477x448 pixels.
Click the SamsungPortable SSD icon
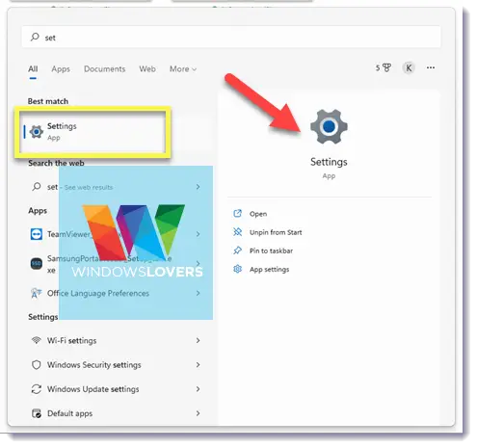point(37,264)
